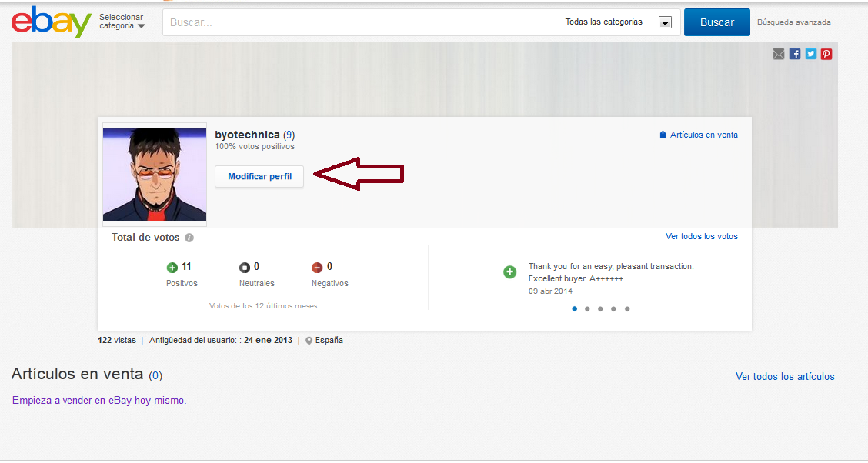Image resolution: width=868 pixels, height=463 pixels.
Task: Click the Total de votos heading
Action: 145,238
